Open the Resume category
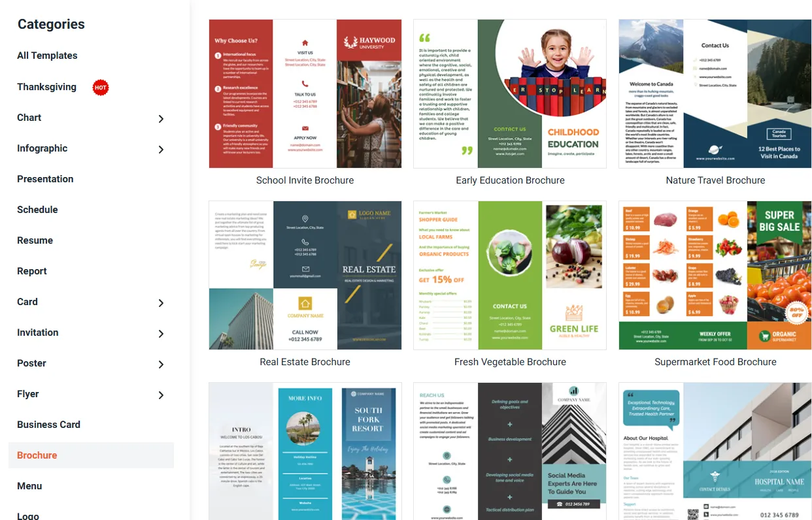Image resolution: width=812 pixels, height=520 pixels. tap(35, 240)
